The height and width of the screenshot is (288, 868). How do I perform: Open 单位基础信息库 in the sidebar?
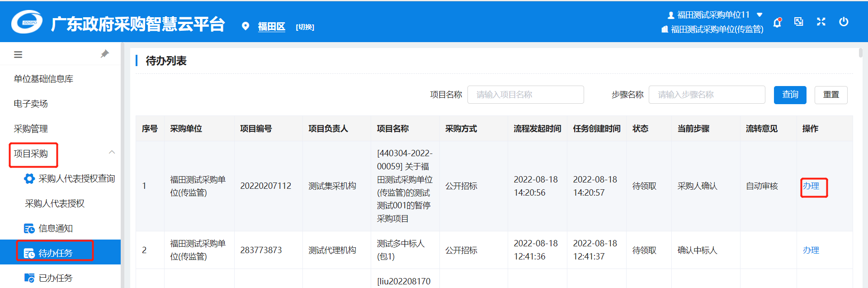43,79
